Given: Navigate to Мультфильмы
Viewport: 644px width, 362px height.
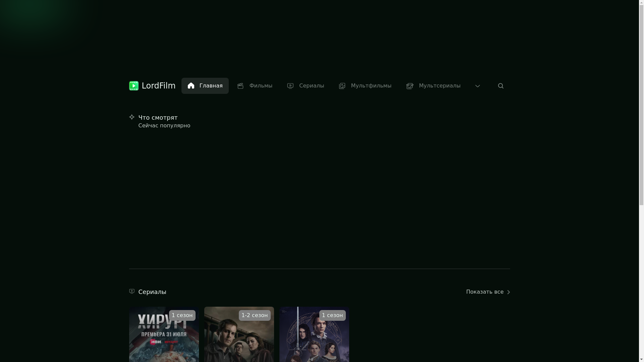Looking at the screenshot, I should click(365, 86).
